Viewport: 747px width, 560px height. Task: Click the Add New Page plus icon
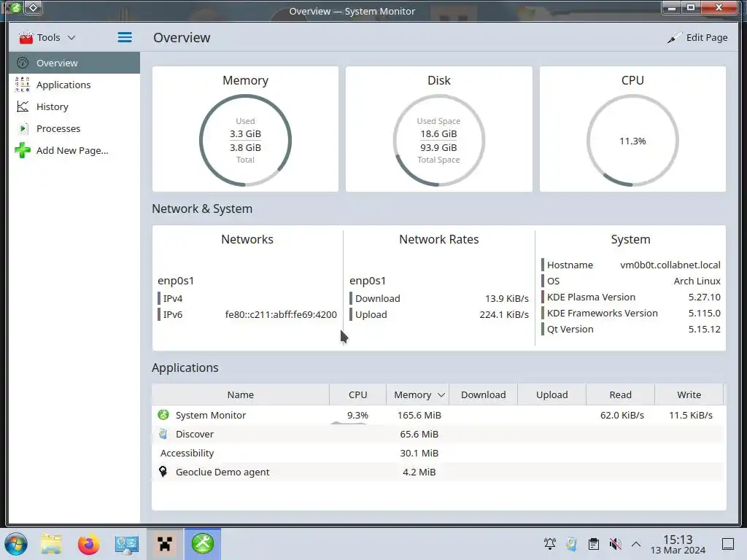coord(23,150)
